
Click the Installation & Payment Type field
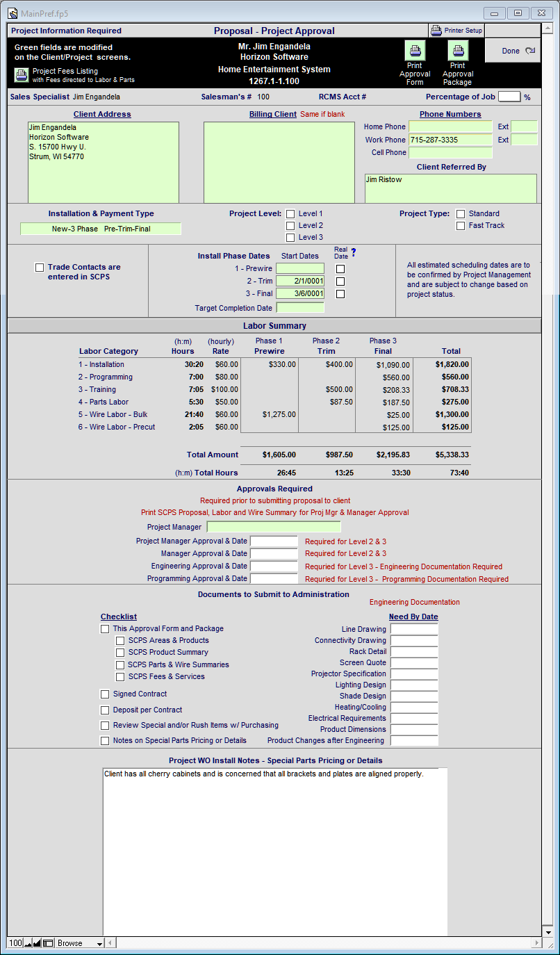(101, 229)
